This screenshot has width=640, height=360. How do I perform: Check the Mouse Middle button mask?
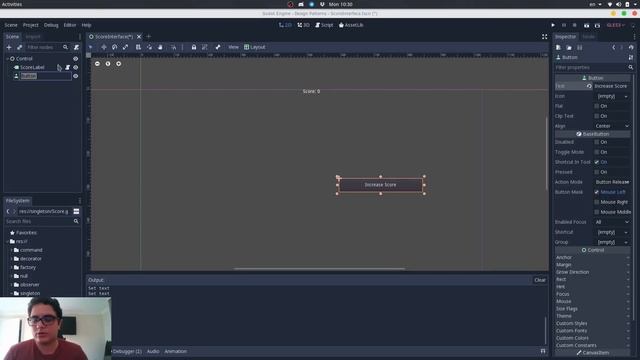597,212
